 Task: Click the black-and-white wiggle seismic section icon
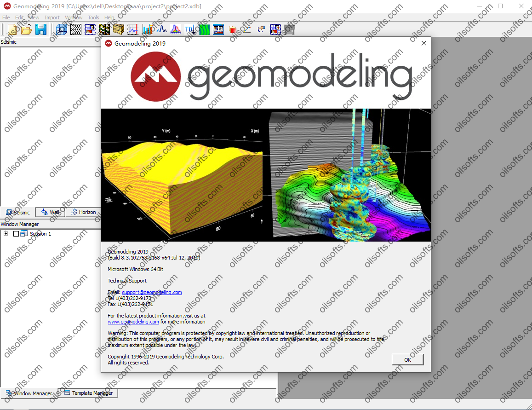click(x=76, y=29)
